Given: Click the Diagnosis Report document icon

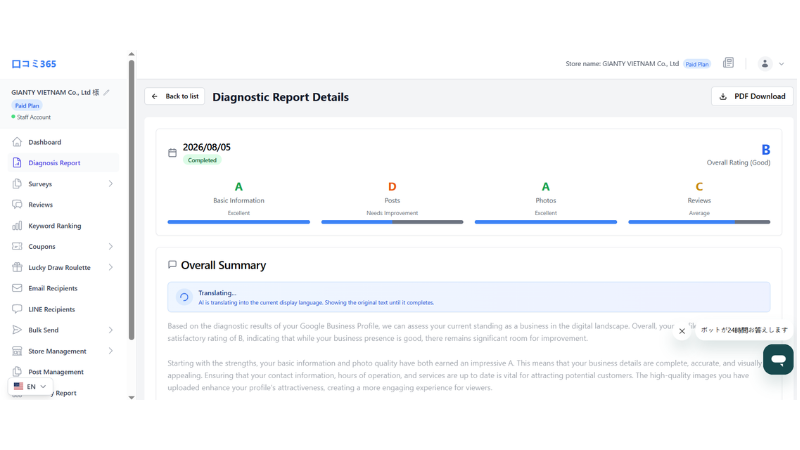Looking at the screenshot, I should pos(17,163).
